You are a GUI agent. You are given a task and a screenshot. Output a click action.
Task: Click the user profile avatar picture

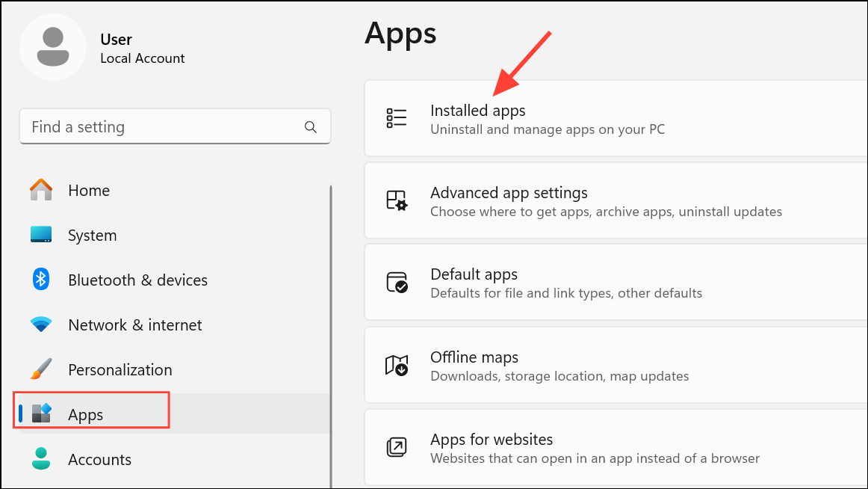pyautogui.click(x=53, y=47)
